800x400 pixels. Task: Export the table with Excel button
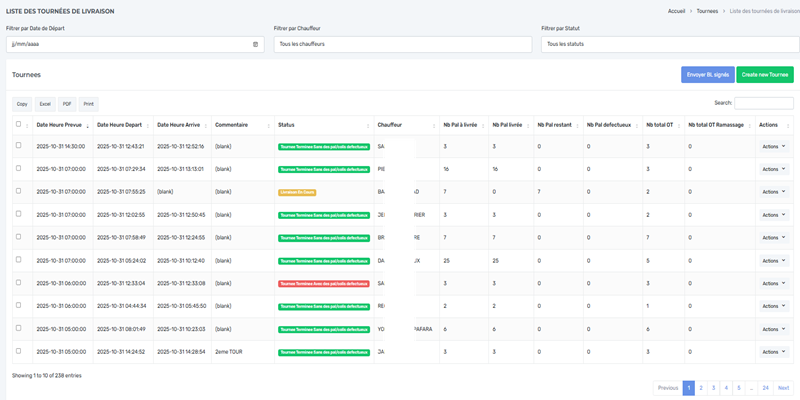pos(45,104)
